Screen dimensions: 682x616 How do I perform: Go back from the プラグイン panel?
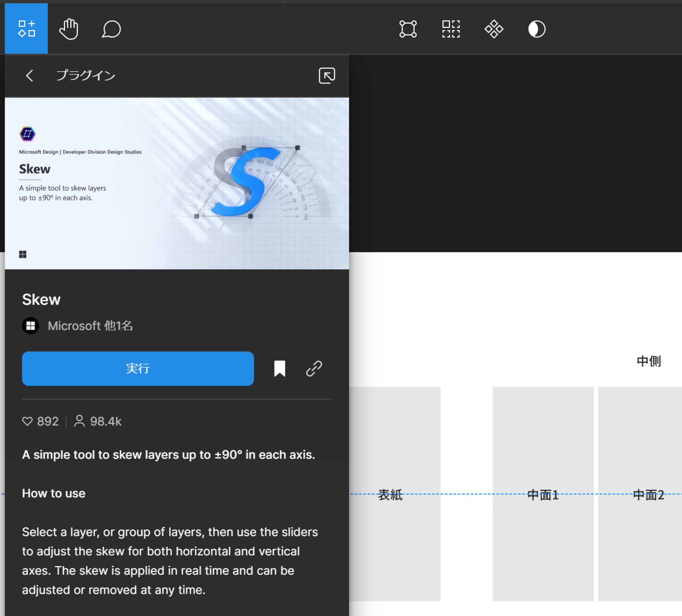(30, 75)
